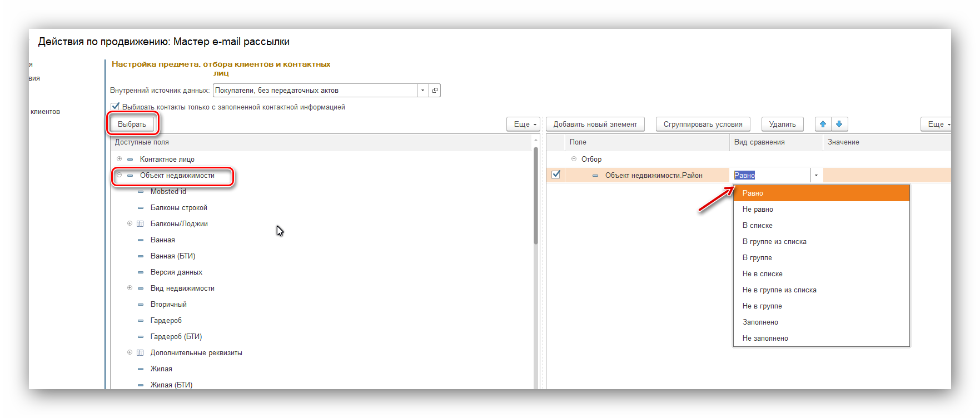Open the left Еще dropdown menu

pos(525,125)
